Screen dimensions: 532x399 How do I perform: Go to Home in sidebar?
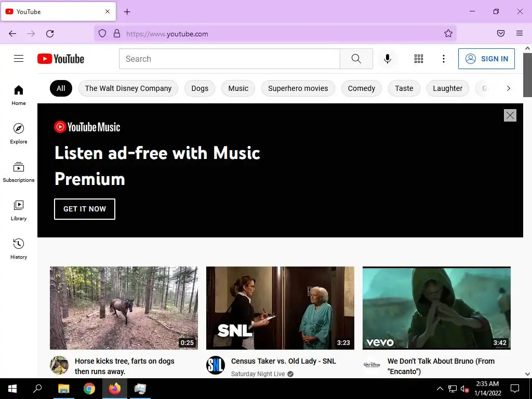(x=19, y=96)
